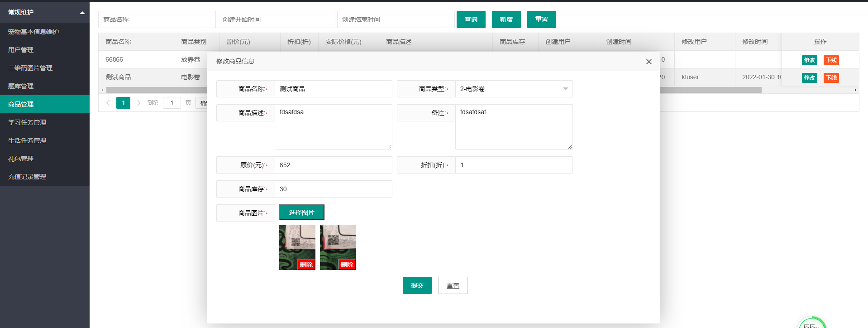Go to previous page arrow
Image resolution: width=868 pixels, height=328 pixels.
point(108,103)
